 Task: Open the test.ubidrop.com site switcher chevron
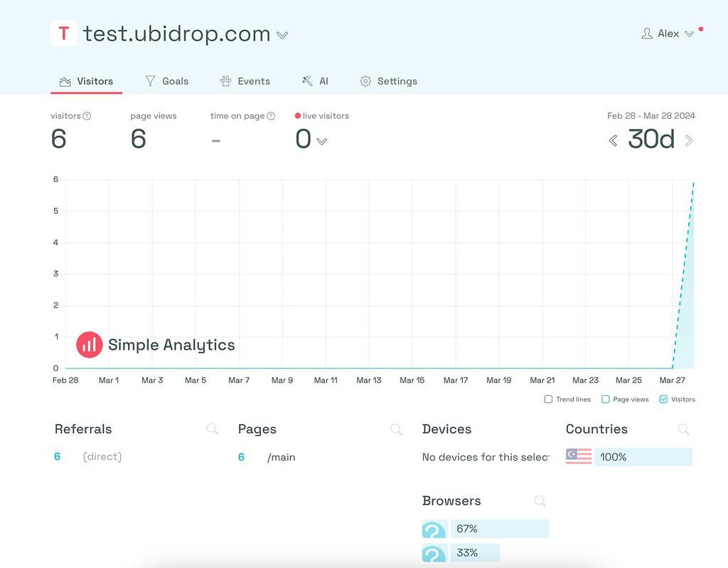point(282,36)
